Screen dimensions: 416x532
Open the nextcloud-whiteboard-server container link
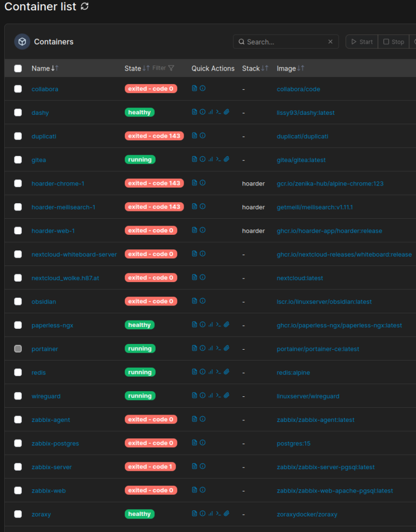coord(74,255)
